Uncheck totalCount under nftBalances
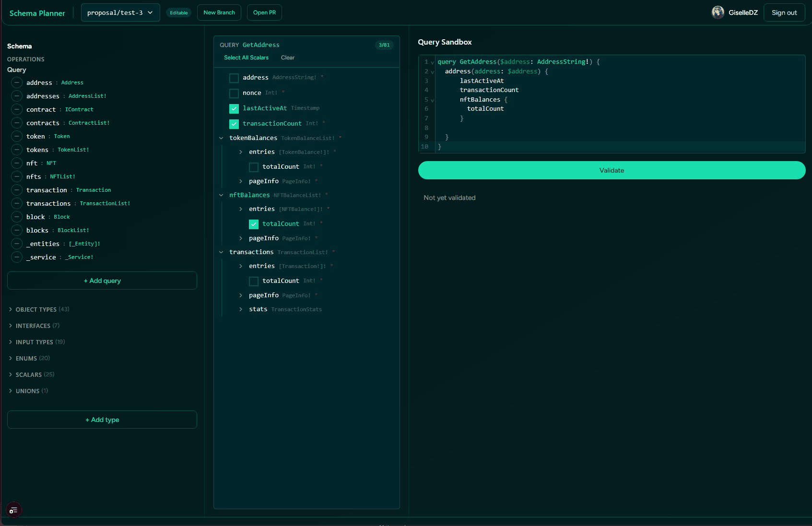The height and width of the screenshot is (526, 812). 253,224
